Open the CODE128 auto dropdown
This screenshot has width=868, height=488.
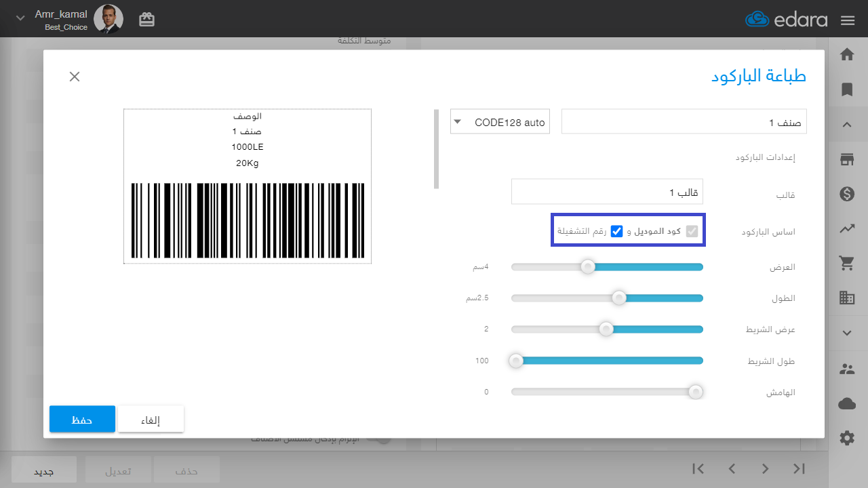500,122
